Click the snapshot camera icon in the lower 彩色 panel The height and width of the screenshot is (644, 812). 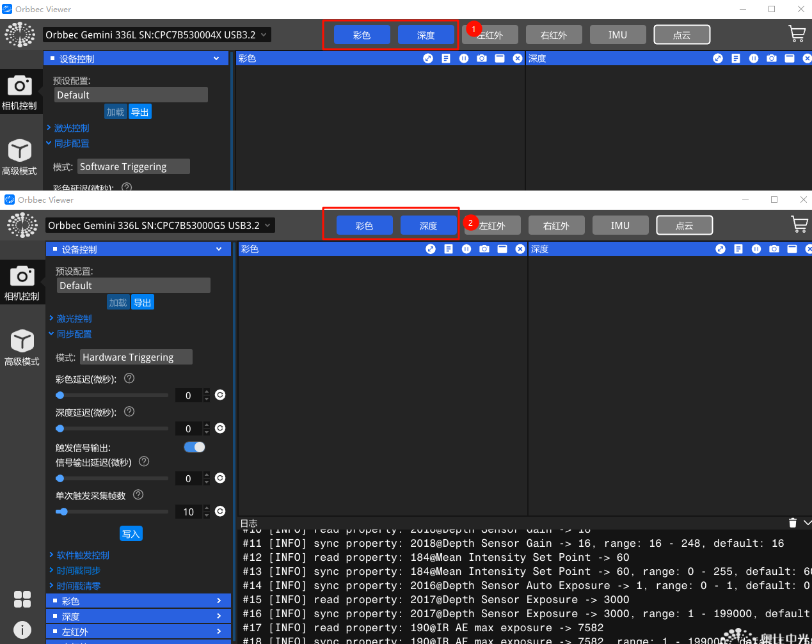pos(484,249)
